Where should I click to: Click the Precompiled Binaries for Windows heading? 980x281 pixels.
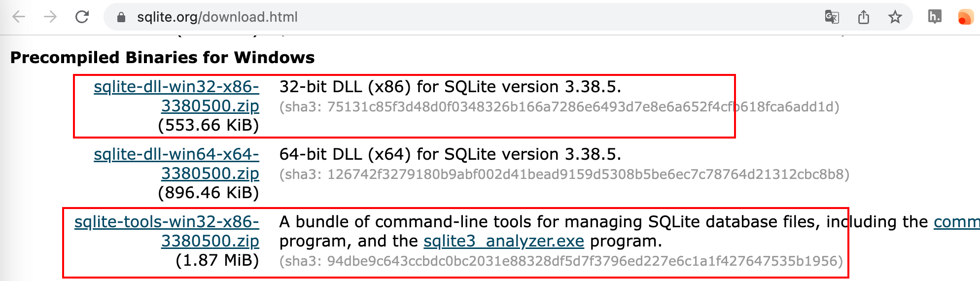point(162,58)
